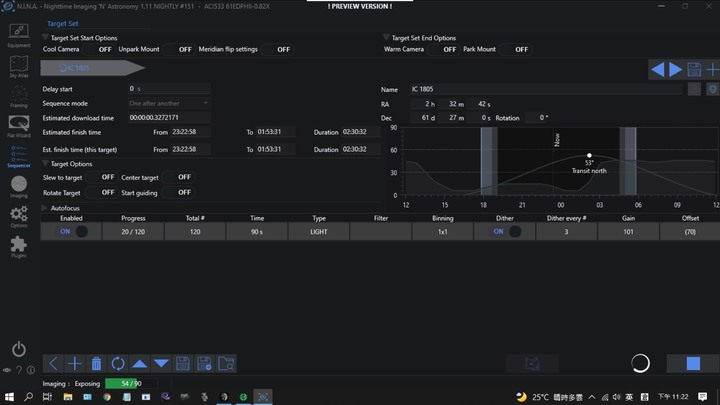Move sequence row up with up arrow
The height and width of the screenshot is (405, 720).
coord(140,364)
